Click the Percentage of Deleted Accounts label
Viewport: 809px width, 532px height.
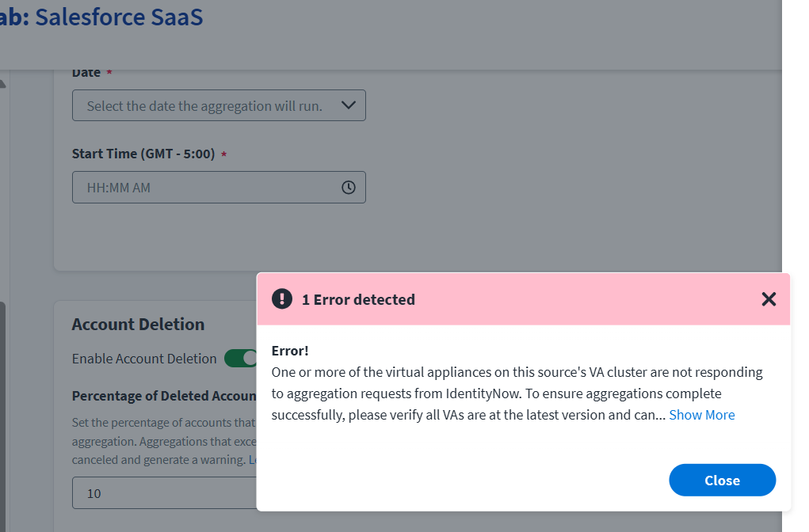click(163, 396)
